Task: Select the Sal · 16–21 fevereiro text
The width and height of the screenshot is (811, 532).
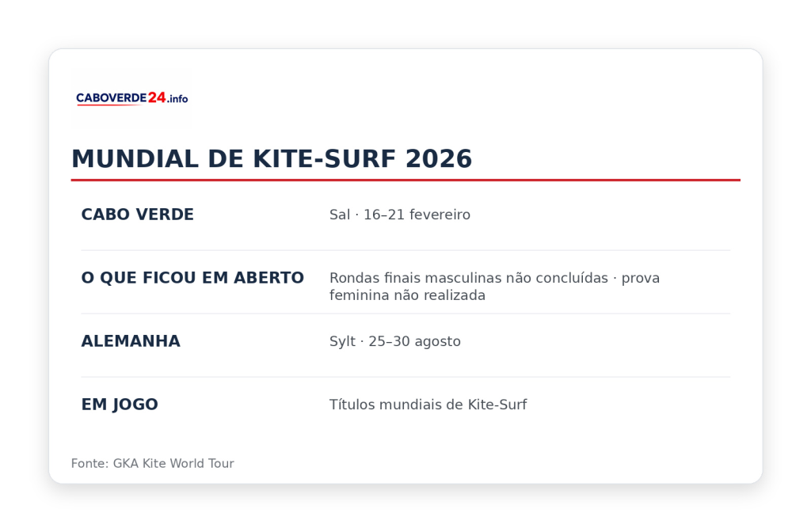Action: 400,215
